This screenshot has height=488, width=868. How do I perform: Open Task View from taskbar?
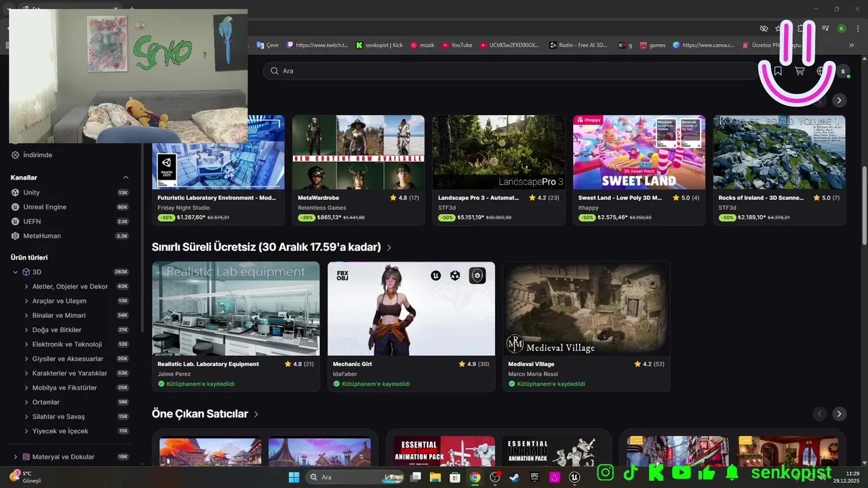pos(416,477)
